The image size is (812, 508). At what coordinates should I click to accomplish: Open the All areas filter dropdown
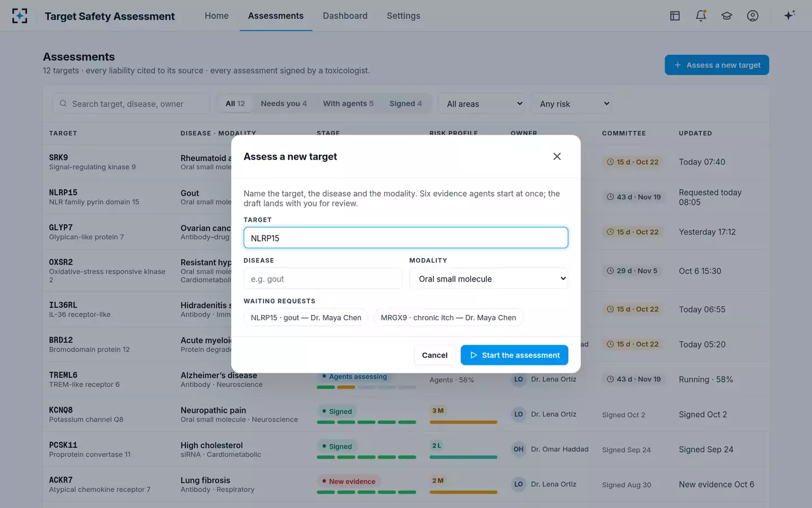482,104
